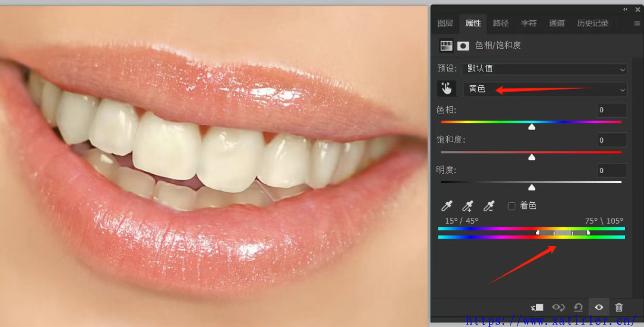This screenshot has width=644, height=327.
Task: Open the 预设 preset dropdown
Action: 545,69
